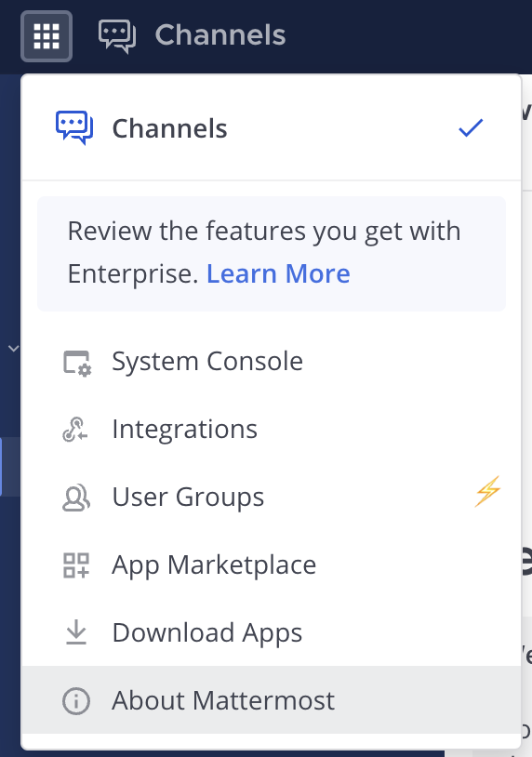Open the product switcher grid icon
Screen dimensions: 532x757
[x=47, y=36]
